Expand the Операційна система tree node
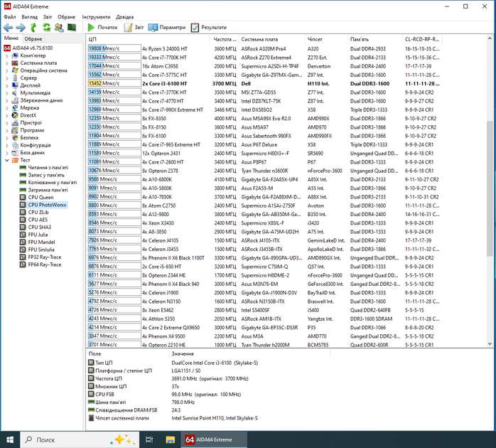The image size is (496, 448). click(x=7, y=70)
